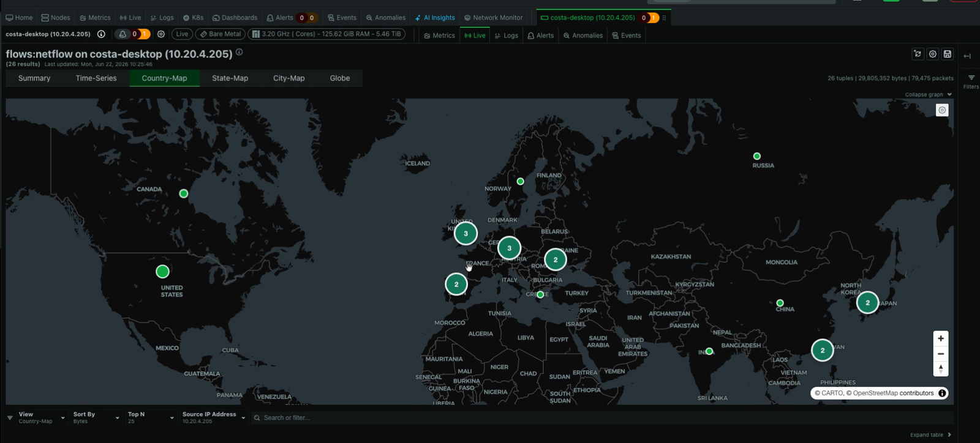Select the costa-desktop (10.20.4.205) node tab
The height and width of the screenshot is (443, 980).
coord(592,18)
